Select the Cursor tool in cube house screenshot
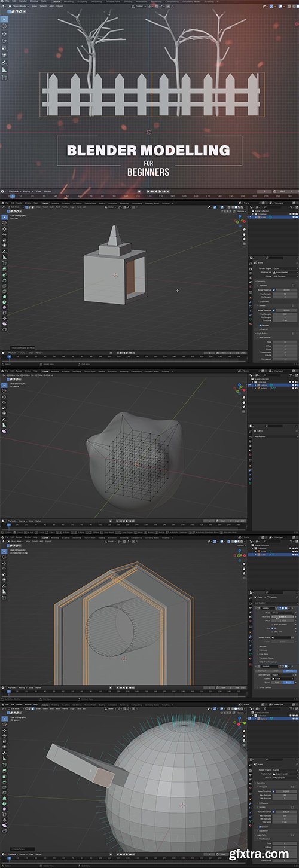299x868 pixels. [4, 222]
